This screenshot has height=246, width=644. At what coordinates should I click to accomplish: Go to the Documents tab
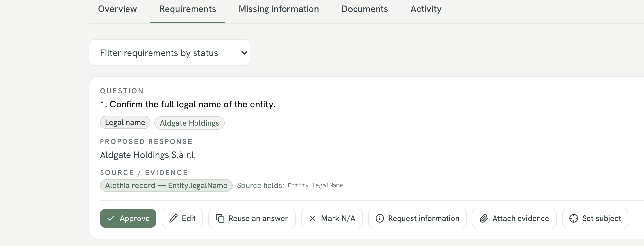(x=364, y=9)
